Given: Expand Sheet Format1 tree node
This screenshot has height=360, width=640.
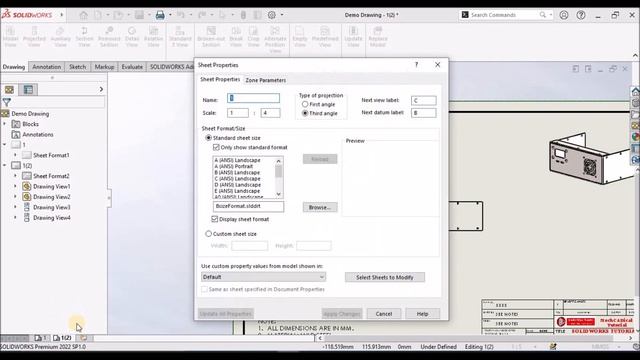Looking at the screenshot, I should pyautogui.click(x=16, y=155).
